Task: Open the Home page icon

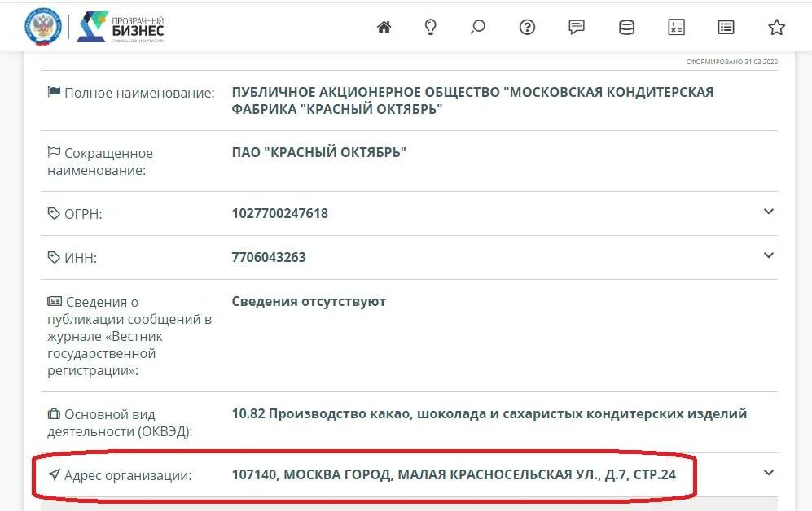Action: point(384,27)
